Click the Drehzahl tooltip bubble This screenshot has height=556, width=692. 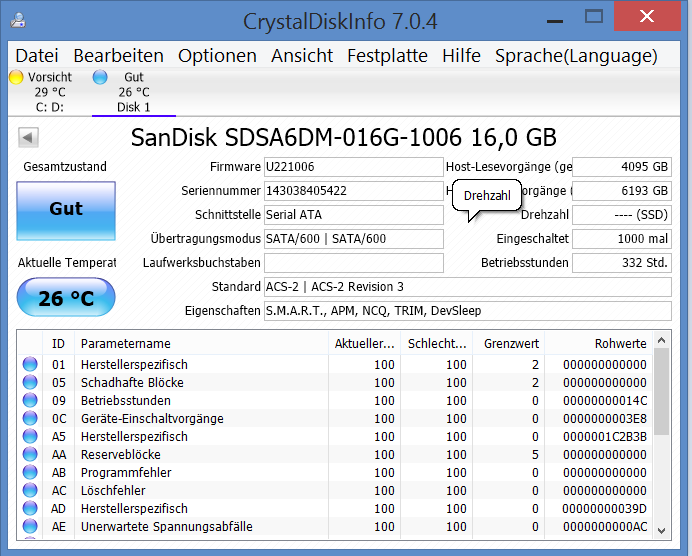pos(487,195)
